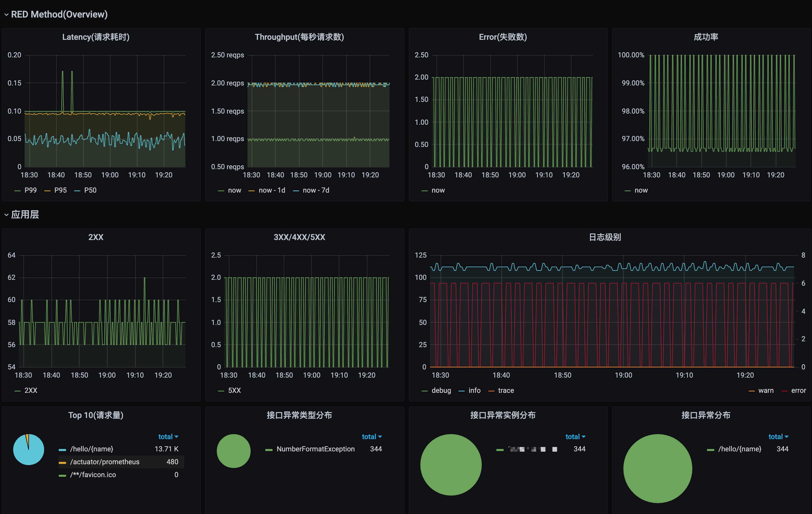Image resolution: width=812 pixels, height=514 pixels.
Task: Sort Top 10 legend by total
Action: tap(168, 437)
